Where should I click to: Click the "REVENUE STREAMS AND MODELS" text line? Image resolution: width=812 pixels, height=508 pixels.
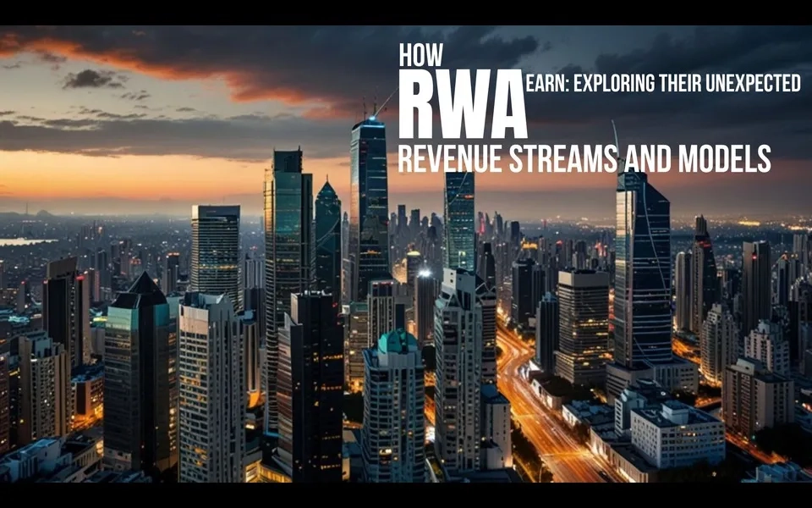(584, 158)
